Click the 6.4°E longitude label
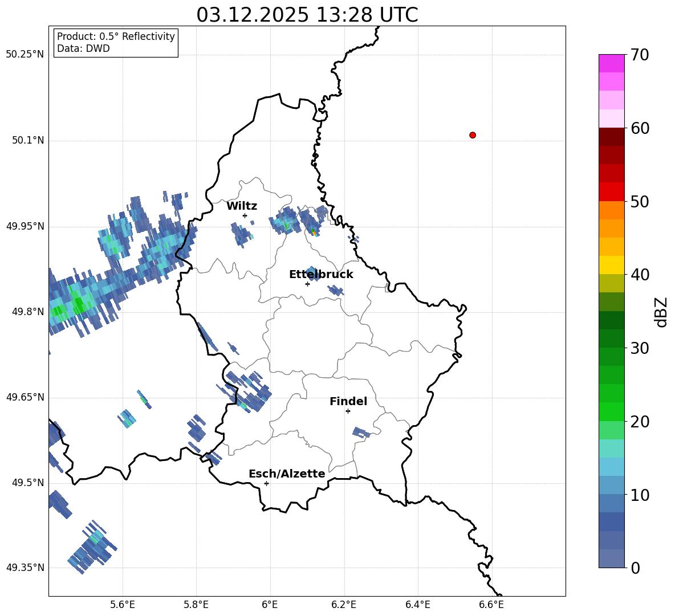The width and height of the screenshot is (675, 616). 418,605
